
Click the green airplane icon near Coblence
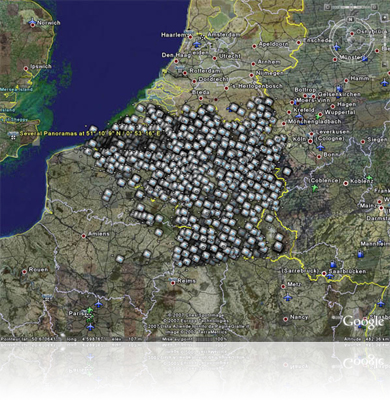click(314, 188)
